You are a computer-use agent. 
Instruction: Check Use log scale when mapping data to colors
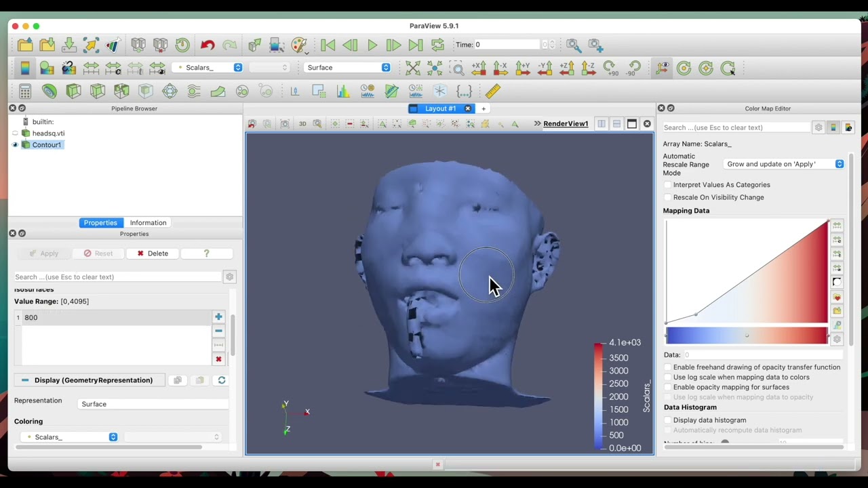pos(668,377)
